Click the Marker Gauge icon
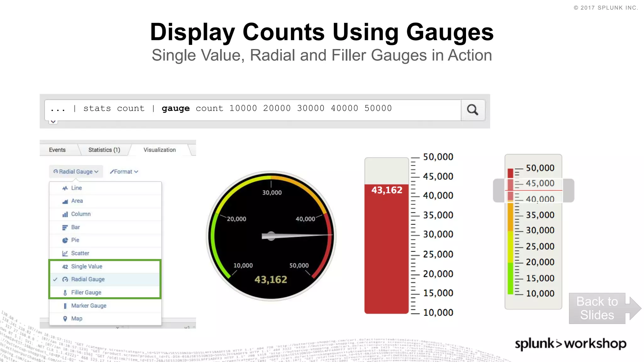Viewport: 644px width, 362px height. point(65,306)
